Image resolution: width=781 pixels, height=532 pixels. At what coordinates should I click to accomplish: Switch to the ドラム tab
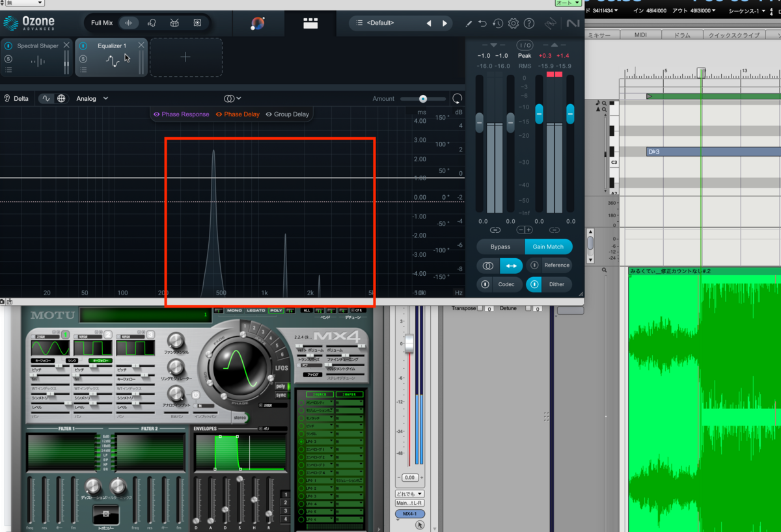pos(681,35)
